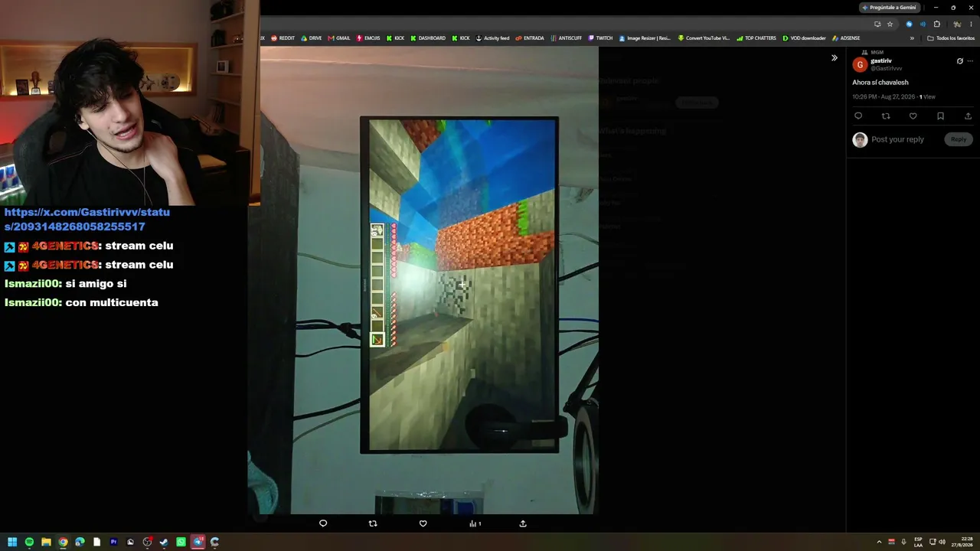
Task: Open Steam from the taskbar
Action: (x=164, y=542)
